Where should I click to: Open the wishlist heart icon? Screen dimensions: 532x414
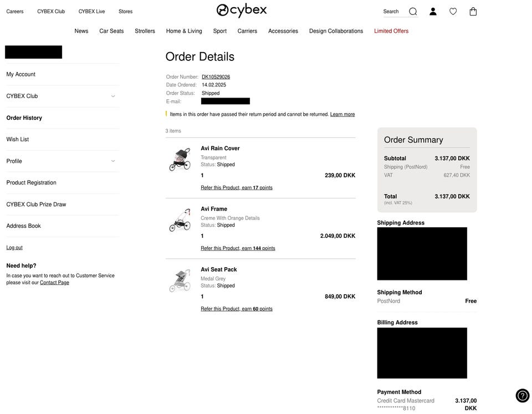(x=453, y=12)
